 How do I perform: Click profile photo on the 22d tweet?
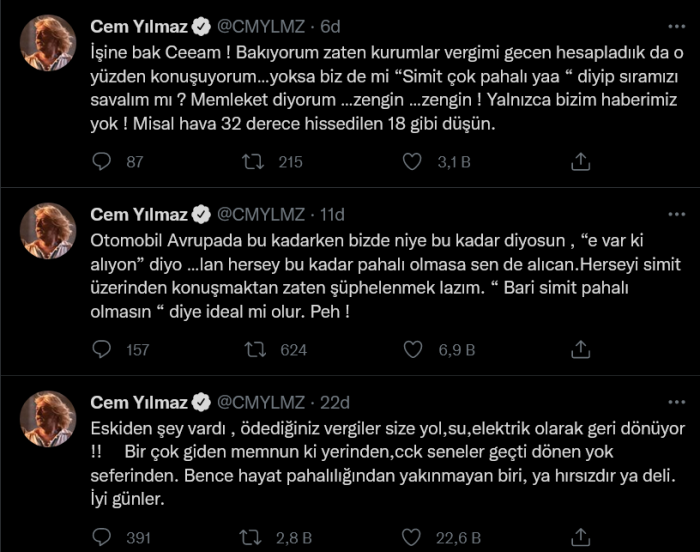[x=48, y=418]
